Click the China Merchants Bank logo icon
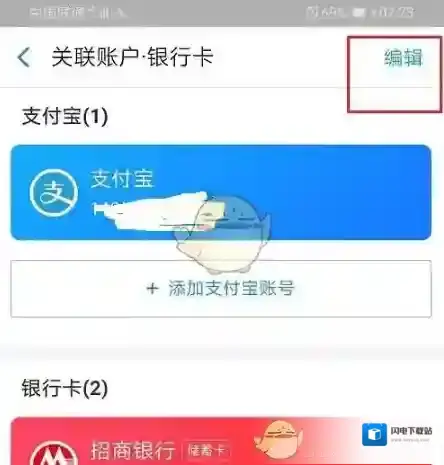The width and height of the screenshot is (444, 465). [x=54, y=453]
